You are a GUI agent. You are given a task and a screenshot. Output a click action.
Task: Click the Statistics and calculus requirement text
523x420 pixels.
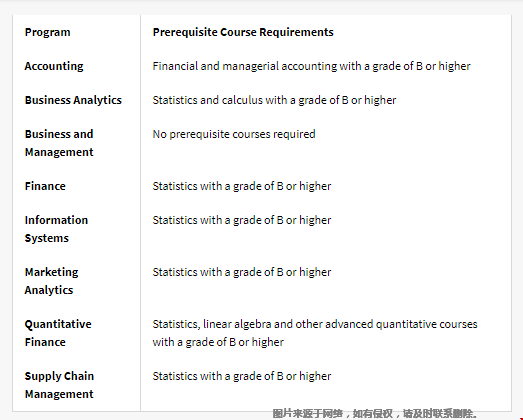pyautogui.click(x=274, y=100)
